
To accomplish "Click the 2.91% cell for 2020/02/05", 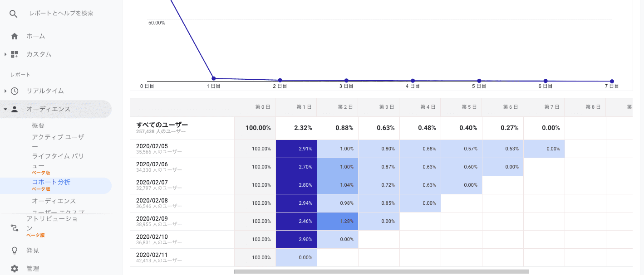I will pos(296,149).
